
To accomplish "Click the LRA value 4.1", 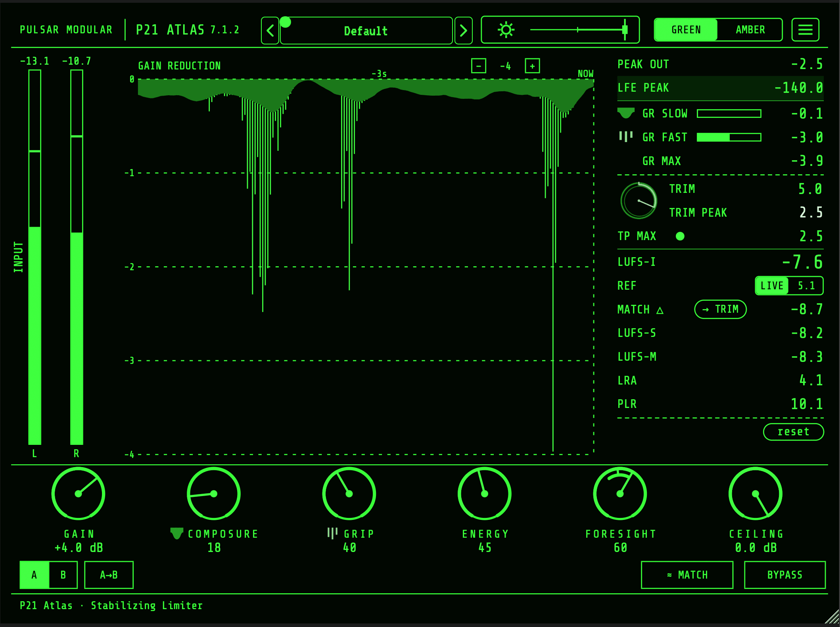I will [x=811, y=381].
